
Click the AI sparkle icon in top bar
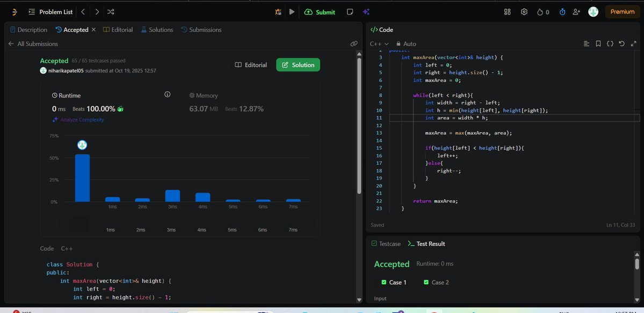[366, 12]
